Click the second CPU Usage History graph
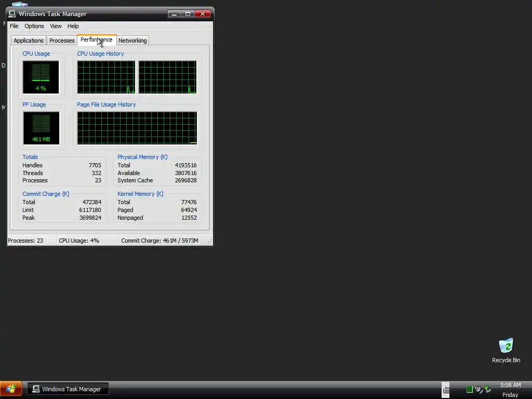Viewport: 532px width, 399px height. click(168, 77)
